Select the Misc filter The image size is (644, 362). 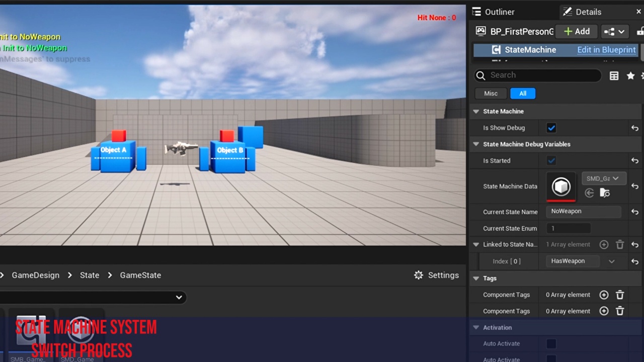(x=491, y=94)
